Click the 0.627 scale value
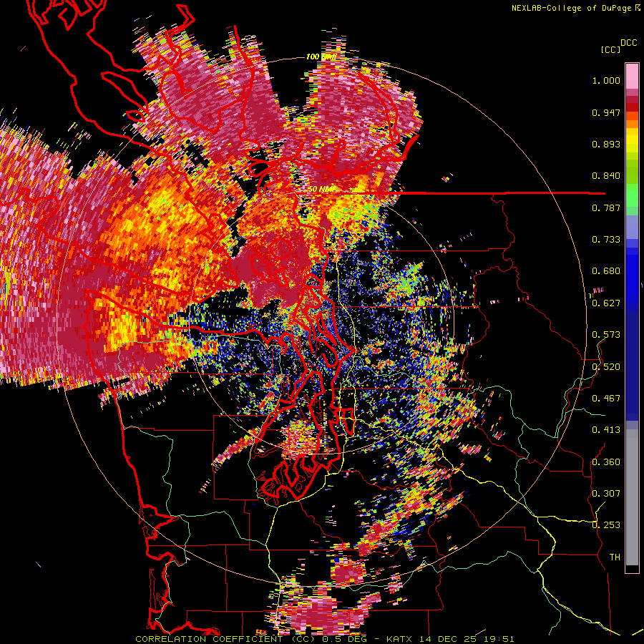644x644 pixels. pos(606,303)
